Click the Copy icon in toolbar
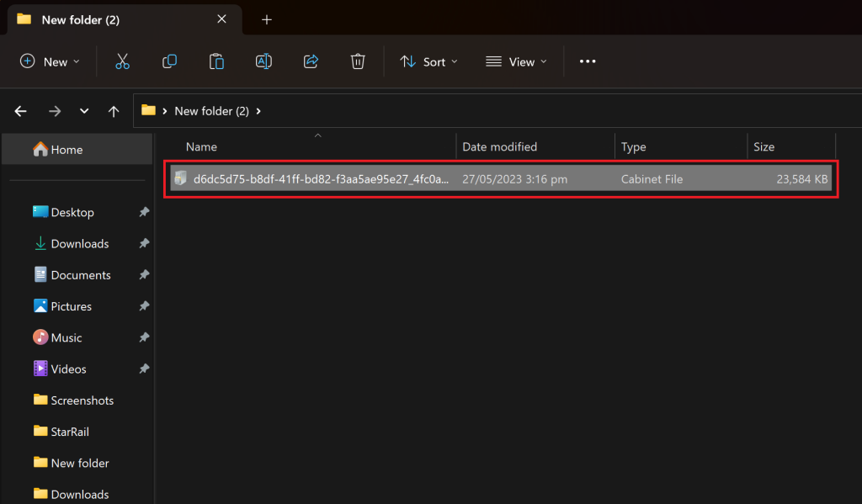The height and width of the screenshot is (504, 862). (x=169, y=61)
